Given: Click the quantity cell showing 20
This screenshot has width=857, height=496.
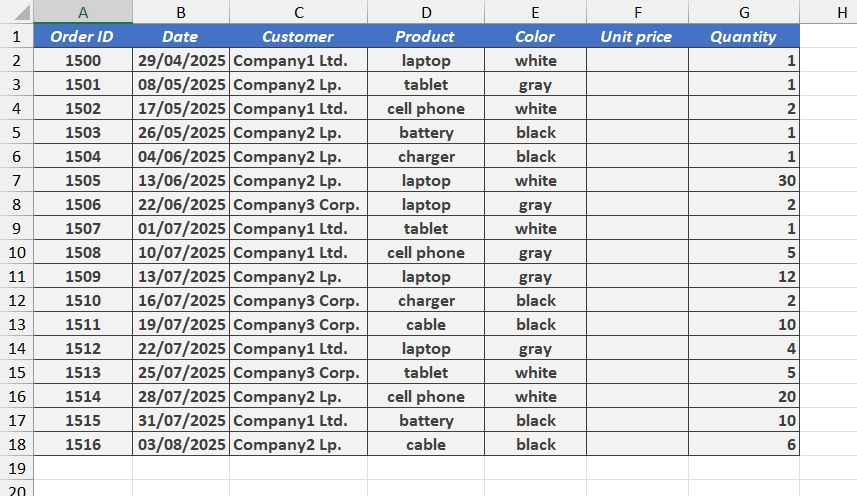Looking at the screenshot, I should click(744, 396).
